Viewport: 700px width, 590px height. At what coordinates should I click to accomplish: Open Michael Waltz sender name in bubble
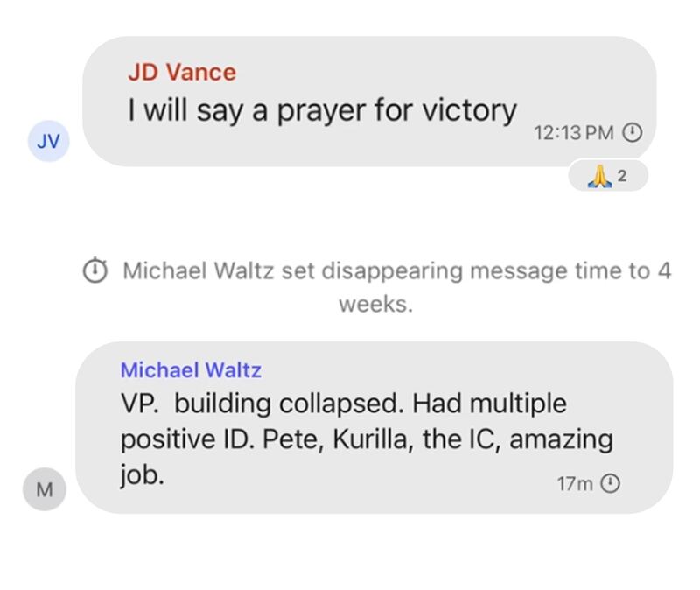coord(191,370)
